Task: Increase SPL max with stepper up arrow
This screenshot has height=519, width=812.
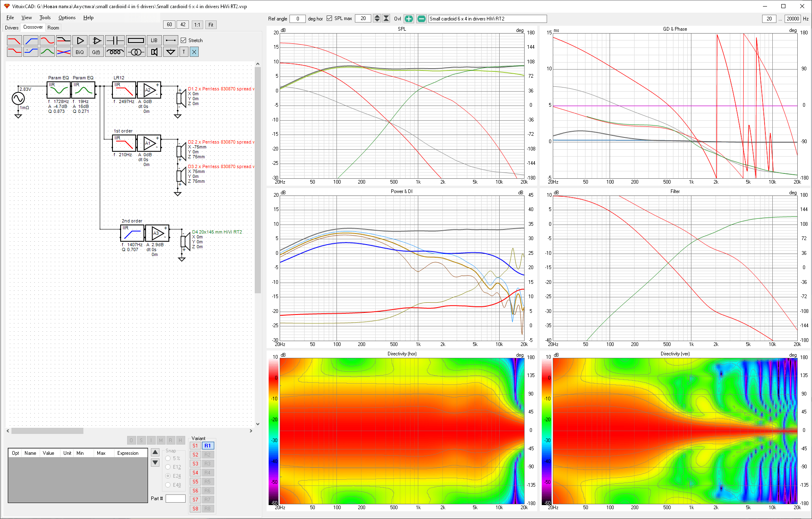Action: [377, 17]
